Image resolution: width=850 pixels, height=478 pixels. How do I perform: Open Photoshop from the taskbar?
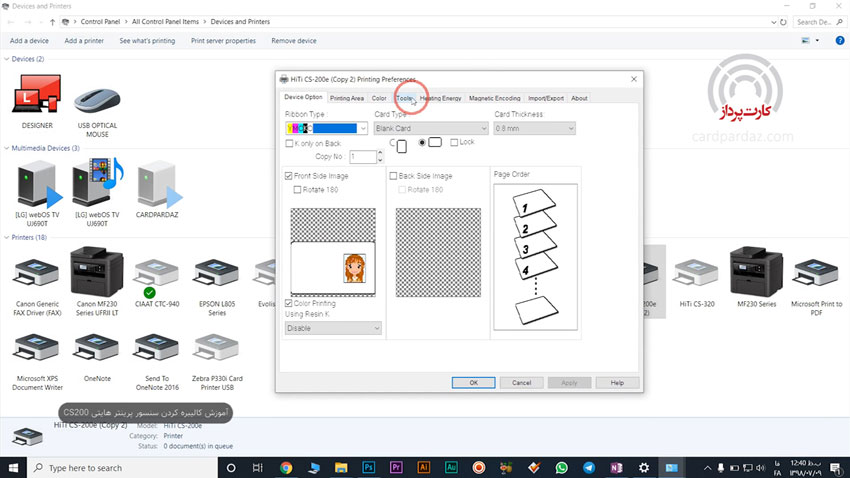369,468
